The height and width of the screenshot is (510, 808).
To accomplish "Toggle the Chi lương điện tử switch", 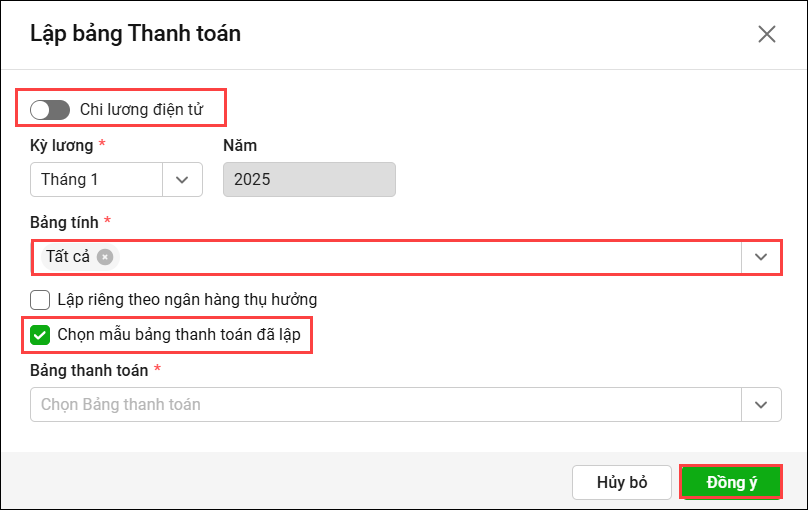I will pyautogui.click(x=50, y=110).
